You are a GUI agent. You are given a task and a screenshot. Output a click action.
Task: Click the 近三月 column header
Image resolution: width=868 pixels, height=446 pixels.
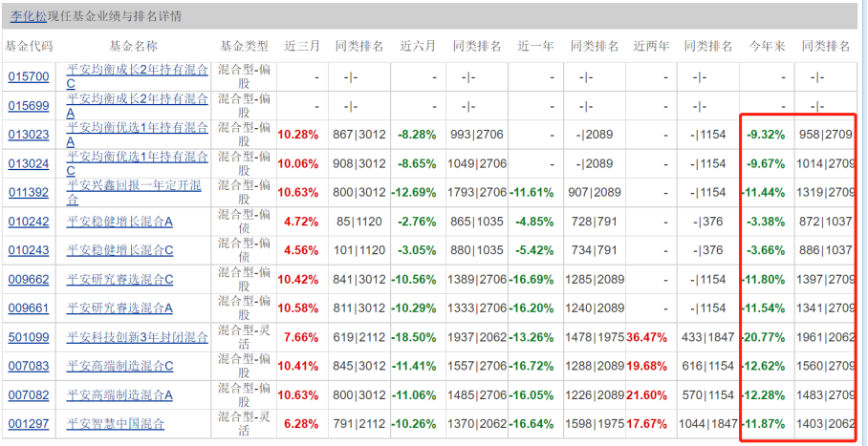click(302, 47)
